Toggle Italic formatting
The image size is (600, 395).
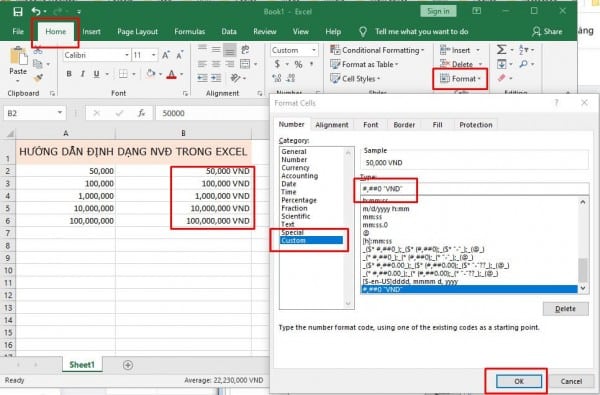[x=82, y=73]
